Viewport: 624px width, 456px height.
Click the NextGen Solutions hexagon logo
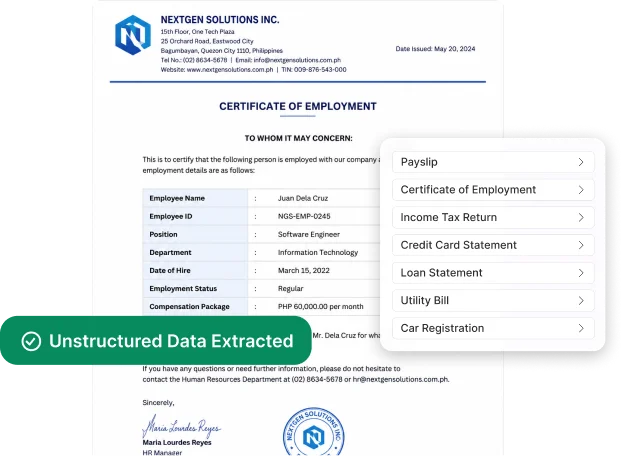click(133, 35)
